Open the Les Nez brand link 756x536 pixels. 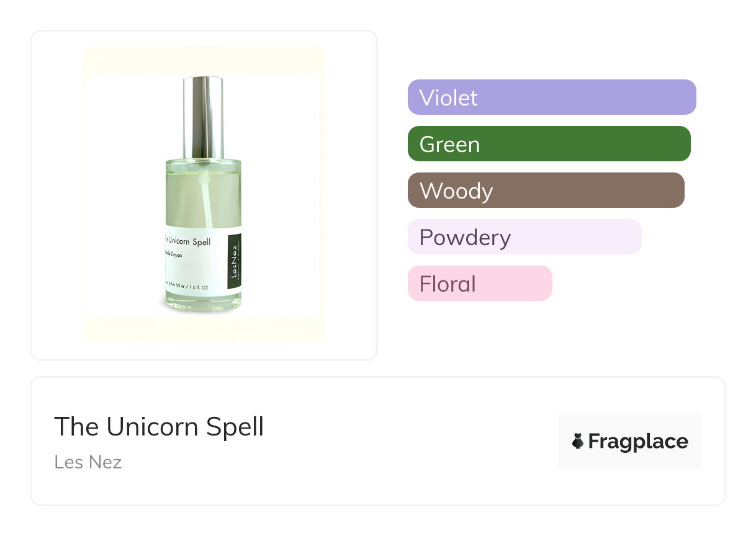point(88,462)
